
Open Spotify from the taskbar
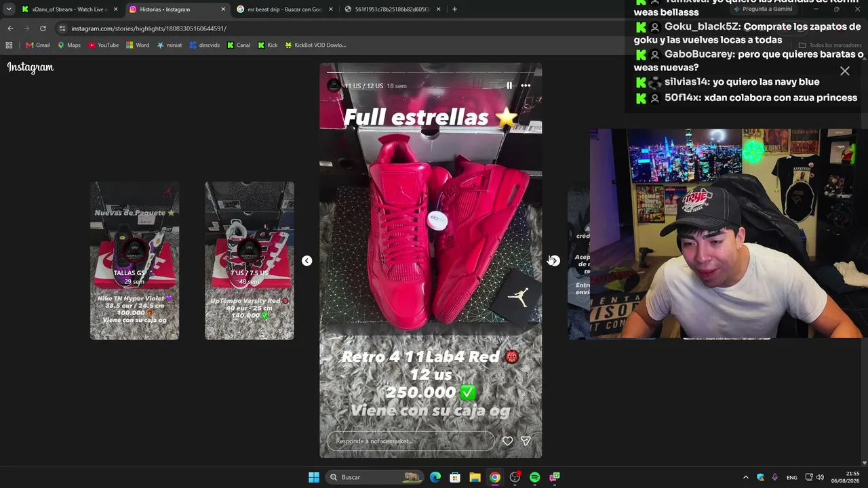pyautogui.click(x=534, y=477)
